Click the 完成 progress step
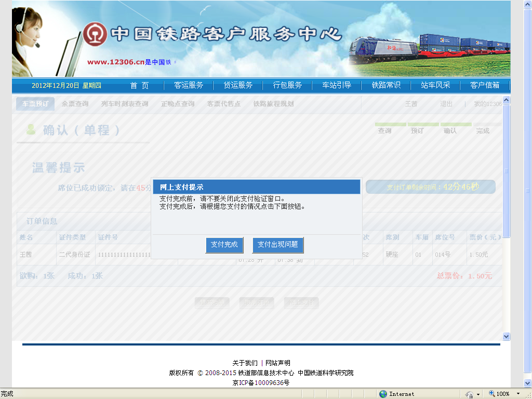Viewport: 532px width, 399px height. 483,130
